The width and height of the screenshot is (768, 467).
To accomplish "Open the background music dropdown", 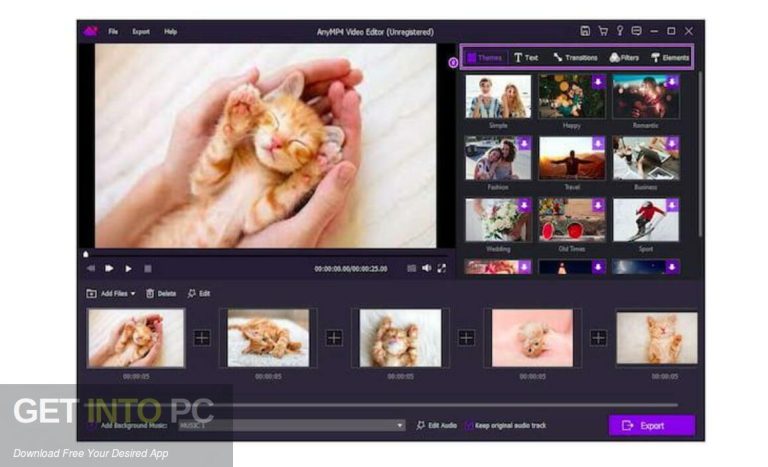I will pos(400,425).
